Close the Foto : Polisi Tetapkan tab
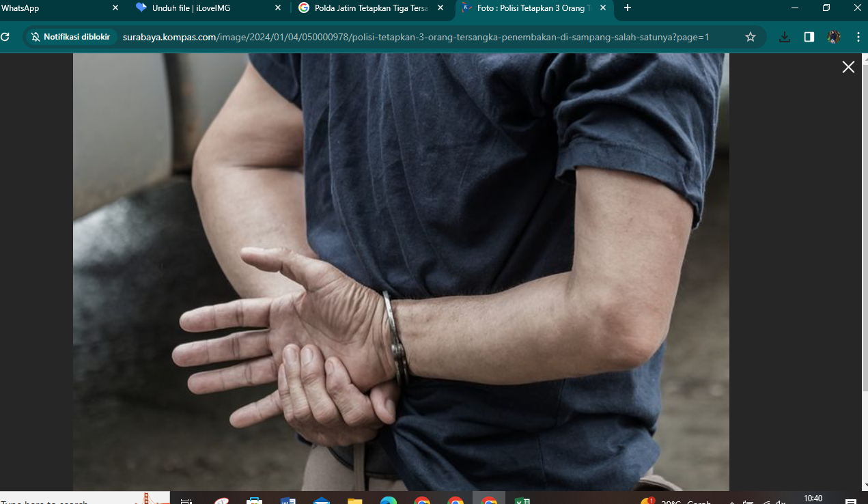Viewport: 868px width, 504px height. (602, 8)
